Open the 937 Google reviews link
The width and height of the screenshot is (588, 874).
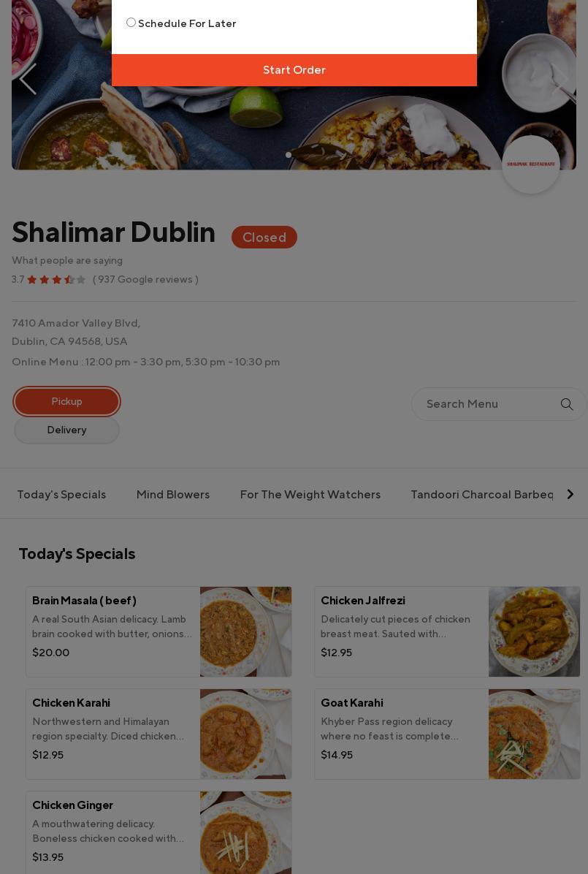point(145,280)
